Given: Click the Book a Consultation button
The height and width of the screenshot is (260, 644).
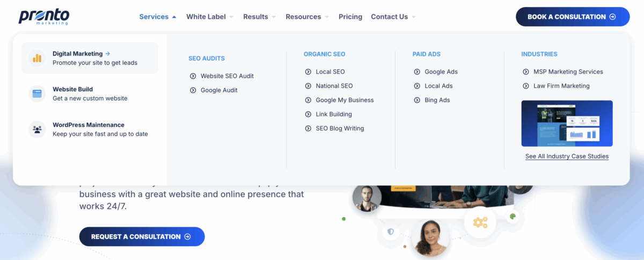Looking at the screenshot, I should 573,17.
